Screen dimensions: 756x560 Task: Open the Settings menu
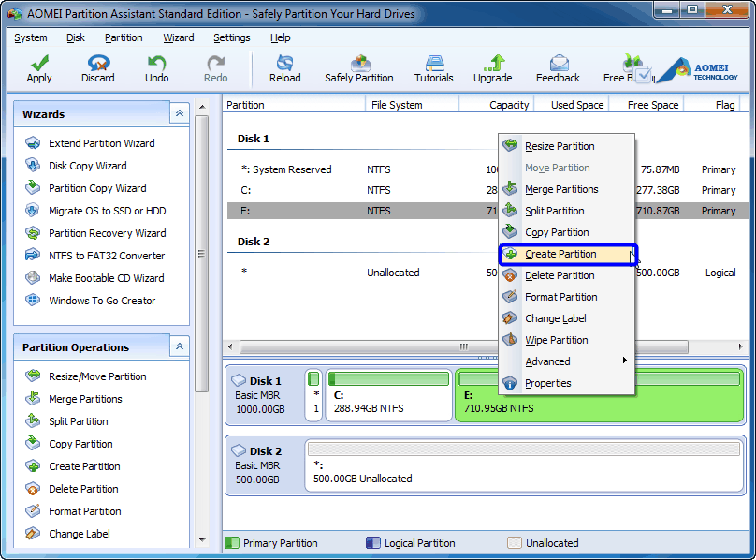click(232, 37)
